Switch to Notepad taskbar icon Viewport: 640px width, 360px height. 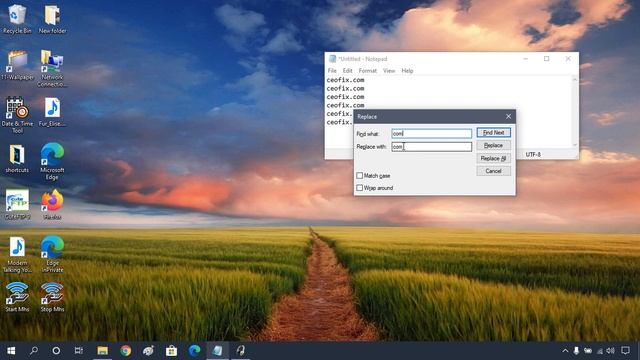click(x=218, y=351)
